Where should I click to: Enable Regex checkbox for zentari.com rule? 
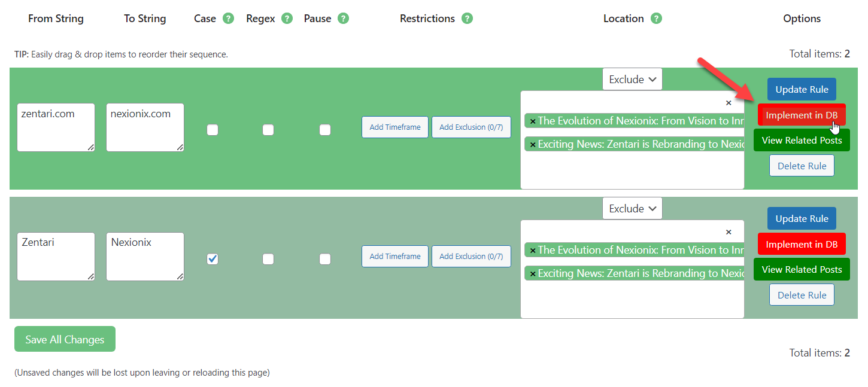point(268,130)
